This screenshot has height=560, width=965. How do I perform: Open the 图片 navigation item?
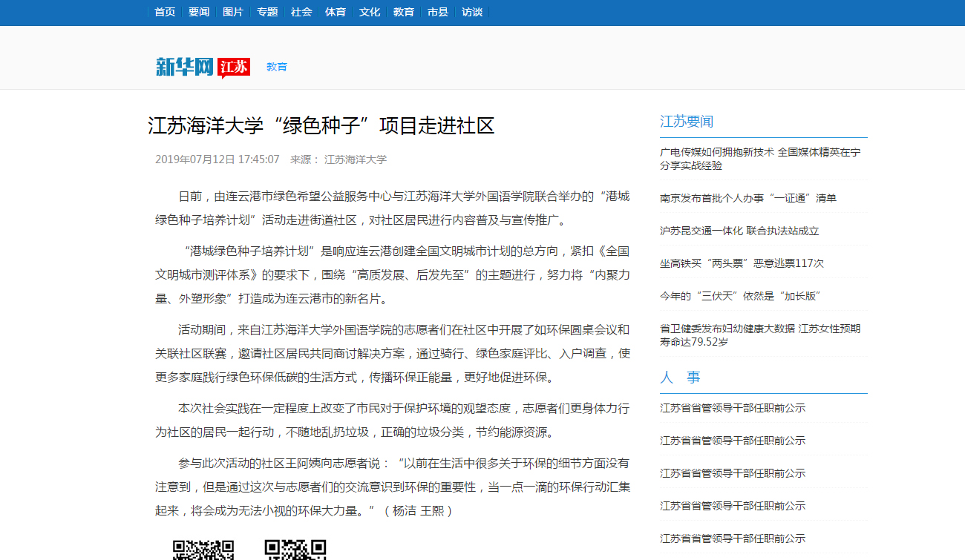[x=233, y=12]
